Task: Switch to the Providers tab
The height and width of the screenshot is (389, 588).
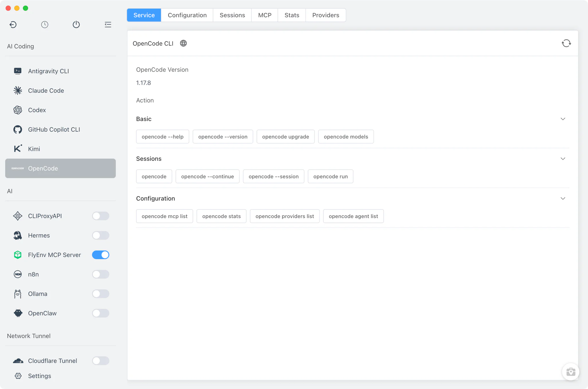Action: (326, 15)
